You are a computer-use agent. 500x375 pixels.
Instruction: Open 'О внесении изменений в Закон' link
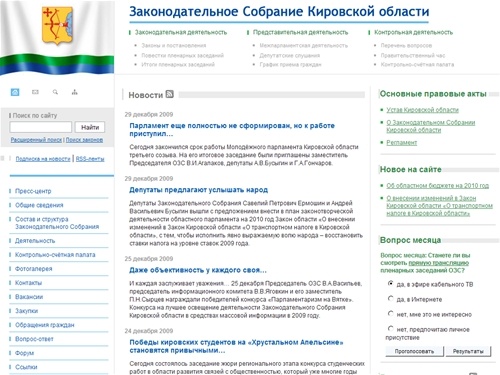coord(439,206)
